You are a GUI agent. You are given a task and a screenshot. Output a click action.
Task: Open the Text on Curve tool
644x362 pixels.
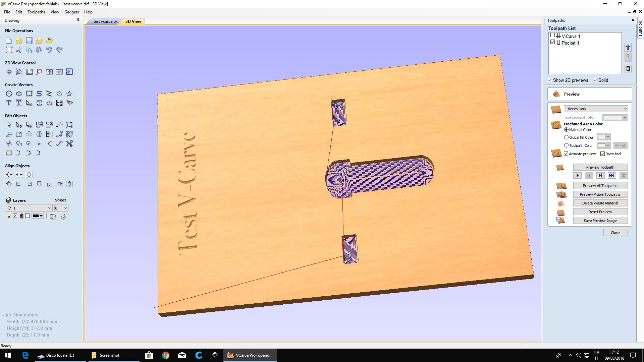pyautogui.click(x=49, y=103)
